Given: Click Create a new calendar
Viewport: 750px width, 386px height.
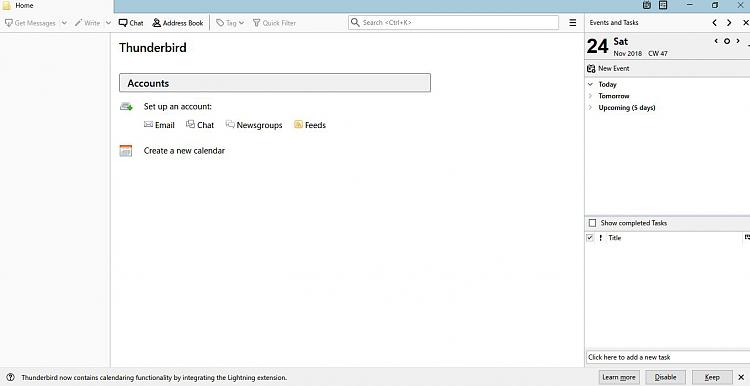Looking at the screenshot, I should click(x=184, y=151).
